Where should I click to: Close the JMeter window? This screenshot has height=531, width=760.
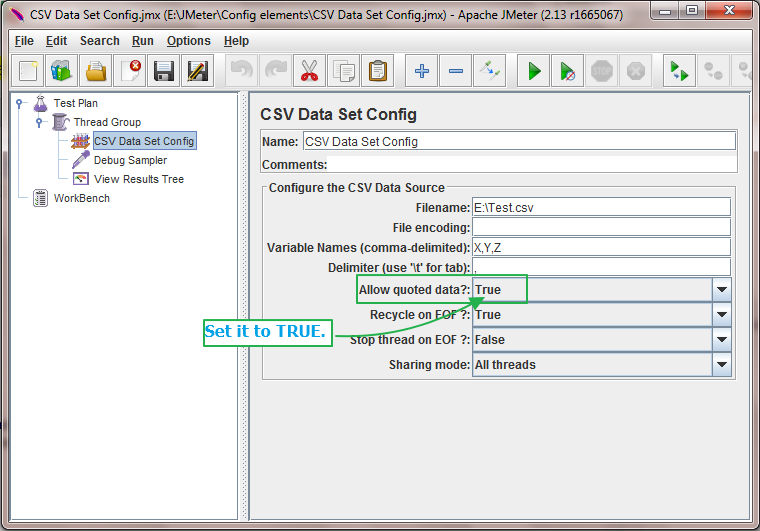pyautogui.click(x=729, y=11)
